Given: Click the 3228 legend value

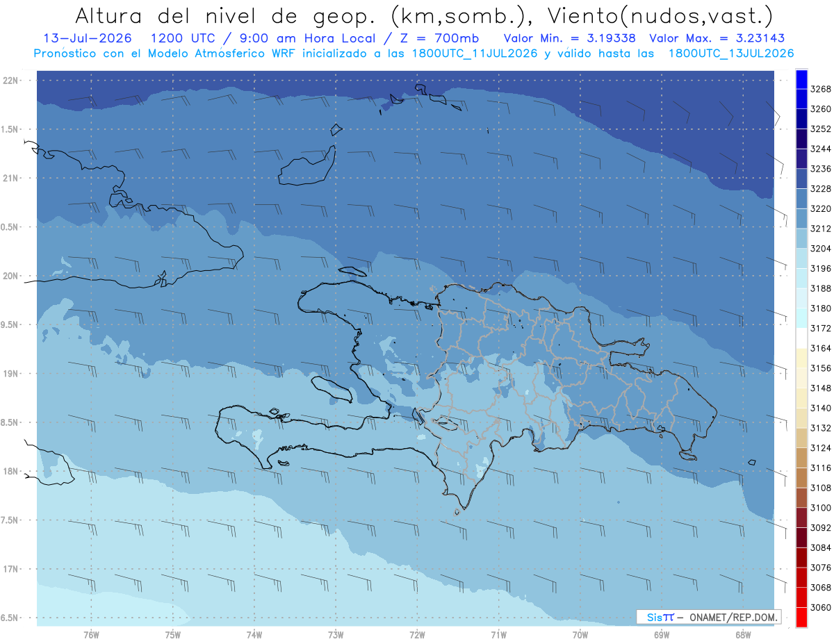Looking at the screenshot, I should 821,189.
